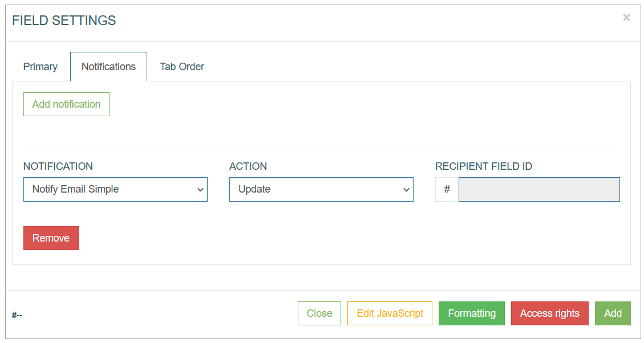Click the green Add button
Screen dimensions: 644x343
click(613, 313)
